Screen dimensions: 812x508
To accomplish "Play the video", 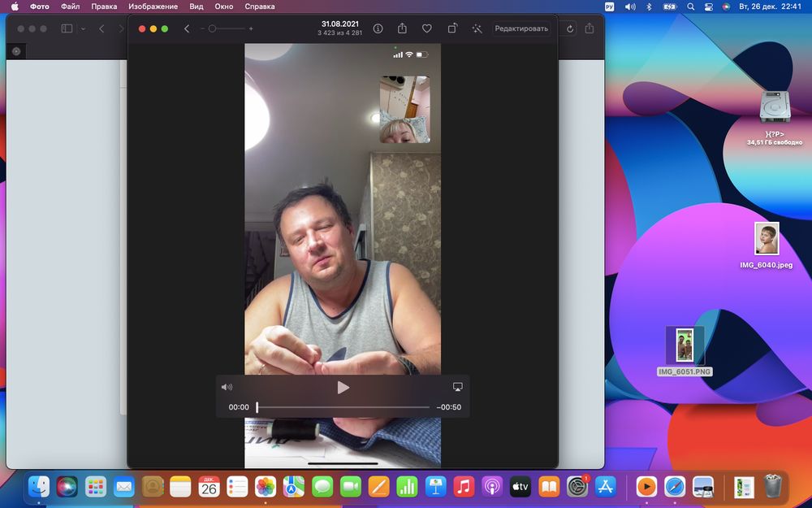I will point(343,387).
